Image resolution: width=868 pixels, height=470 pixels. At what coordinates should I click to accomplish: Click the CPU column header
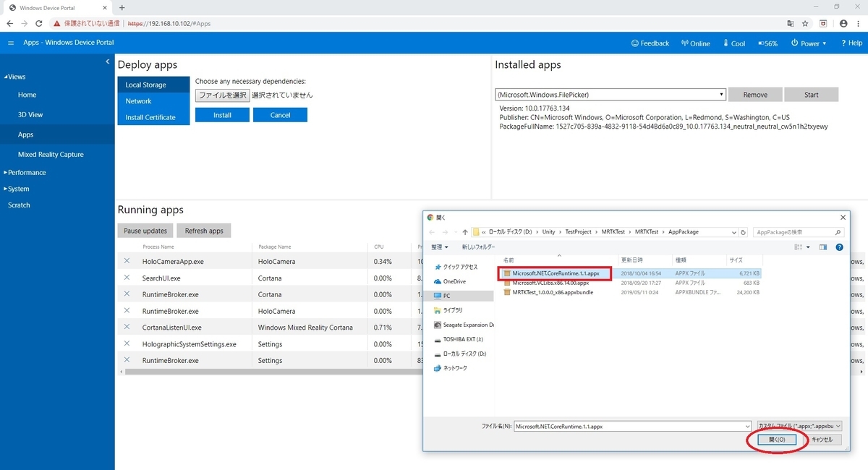(379, 247)
